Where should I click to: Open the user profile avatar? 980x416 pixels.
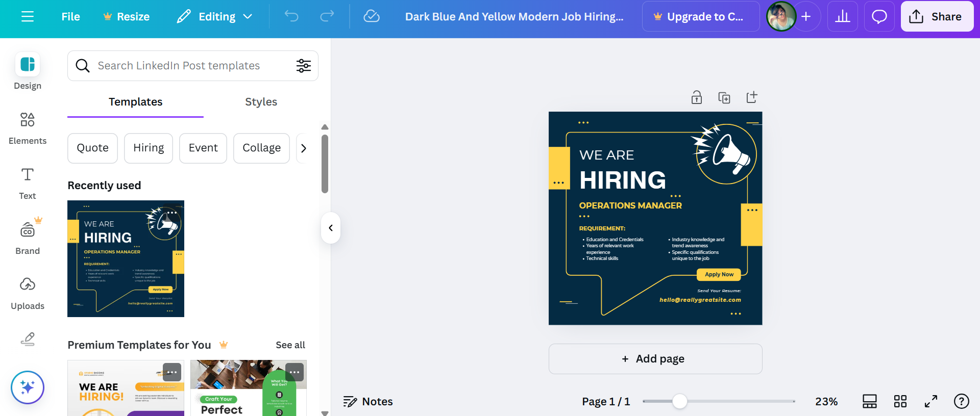click(781, 16)
